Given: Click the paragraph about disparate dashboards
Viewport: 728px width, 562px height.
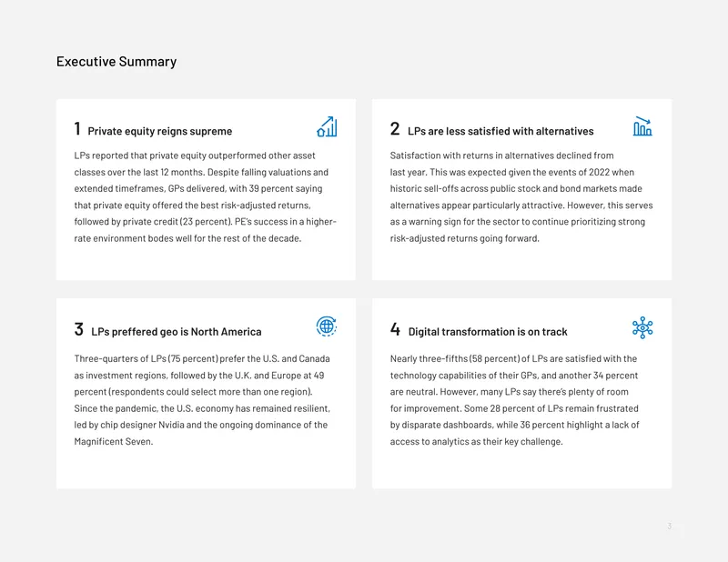Looking at the screenshot, I should click(515, 400).
